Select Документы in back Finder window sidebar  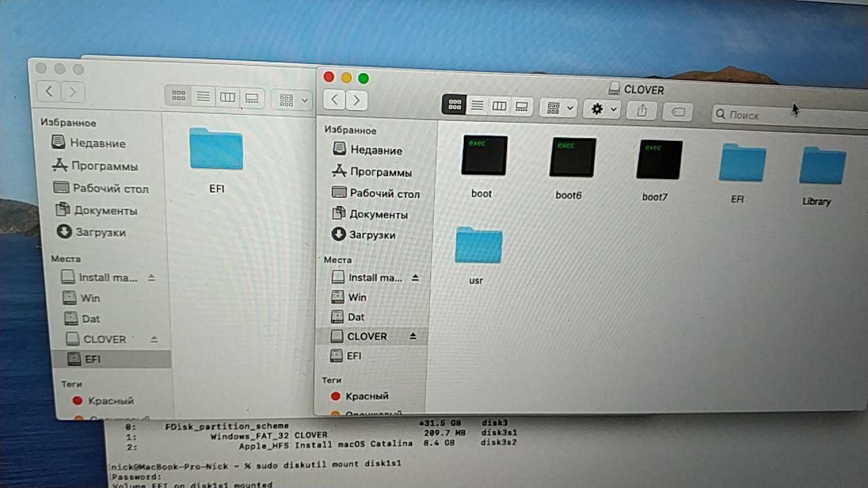tap(96, 210)
